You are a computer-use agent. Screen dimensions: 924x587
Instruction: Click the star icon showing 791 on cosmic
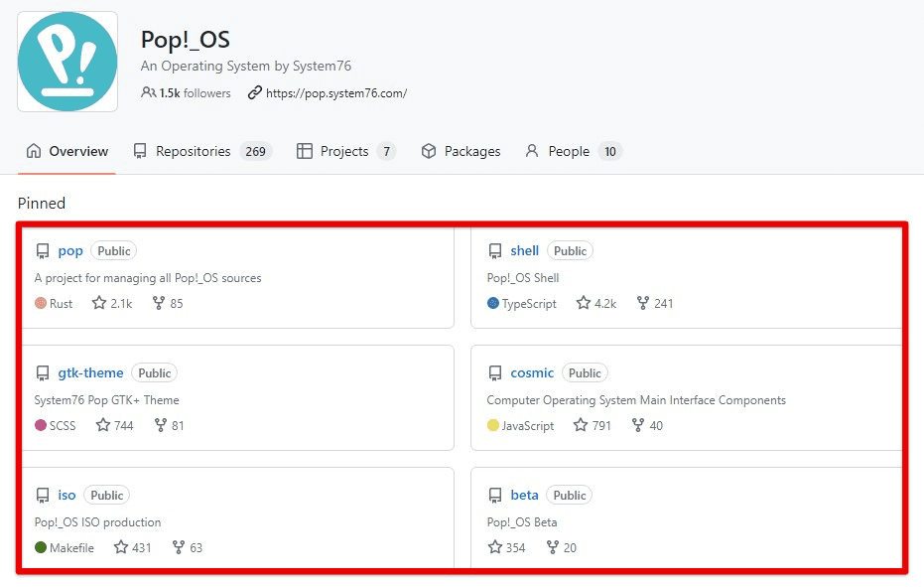point(581,425)
